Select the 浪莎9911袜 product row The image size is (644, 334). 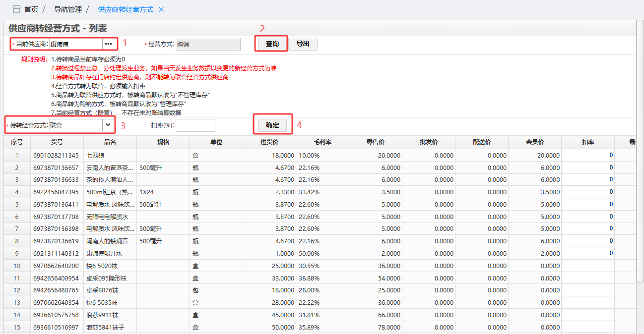pos(110,315)
